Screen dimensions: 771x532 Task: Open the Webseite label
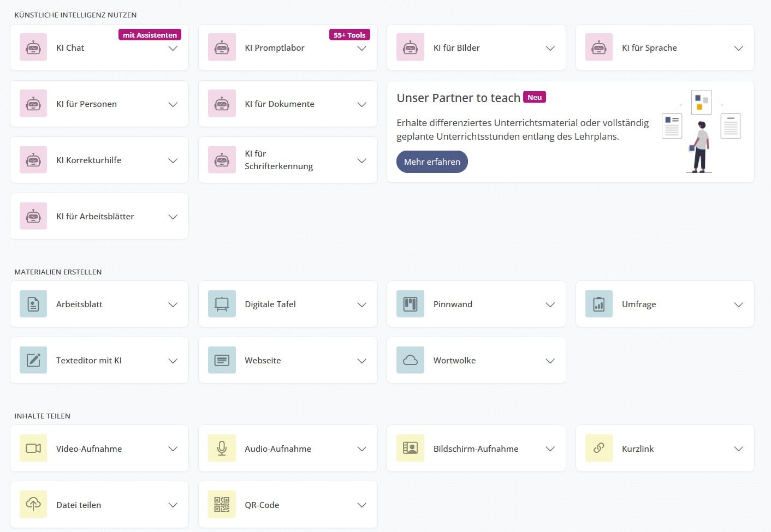click(263, 361)
